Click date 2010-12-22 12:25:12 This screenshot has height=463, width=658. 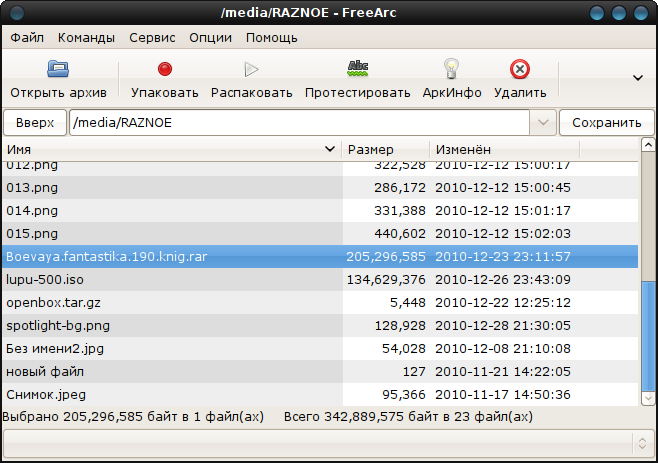(x=503, y=303)
